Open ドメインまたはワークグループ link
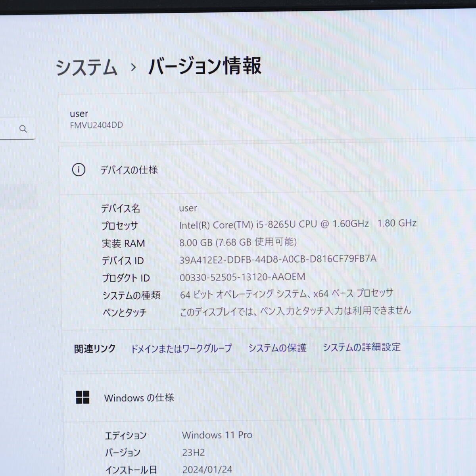Screen dimensions: 476x476 [181, 348]
